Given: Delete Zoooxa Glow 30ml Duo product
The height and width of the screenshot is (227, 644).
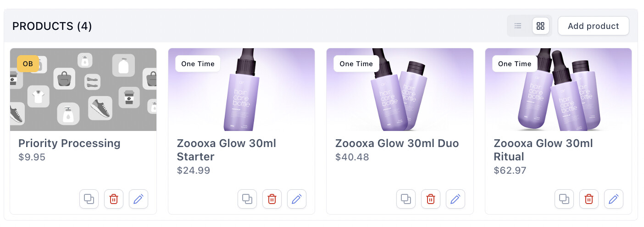Looking at the screenshot, I should pos(431,199).
